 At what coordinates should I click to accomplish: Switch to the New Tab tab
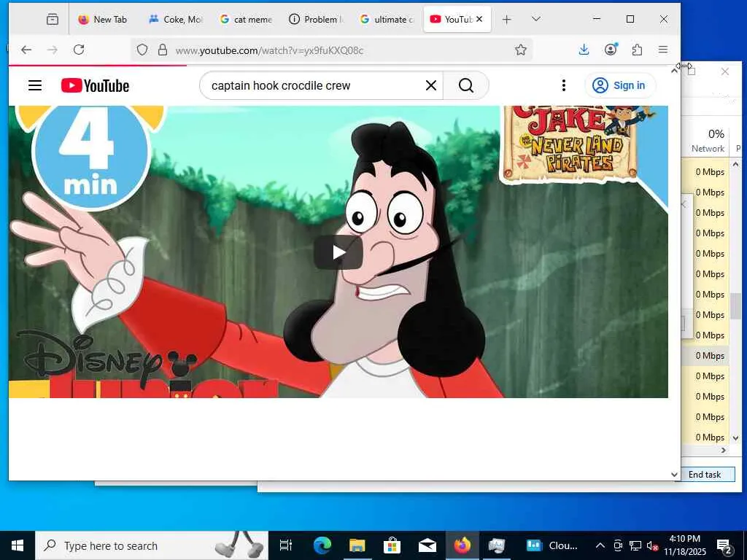pyautogui.click(x=104, y=20)
